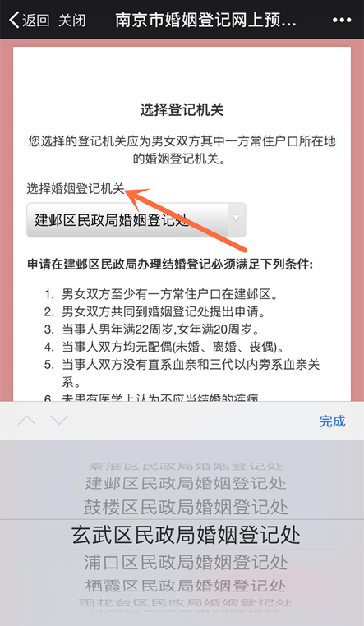This screenshot has height=626, width=364.
Task: Click the 选择婚姻登记机关 label
Action: [76, 188]
